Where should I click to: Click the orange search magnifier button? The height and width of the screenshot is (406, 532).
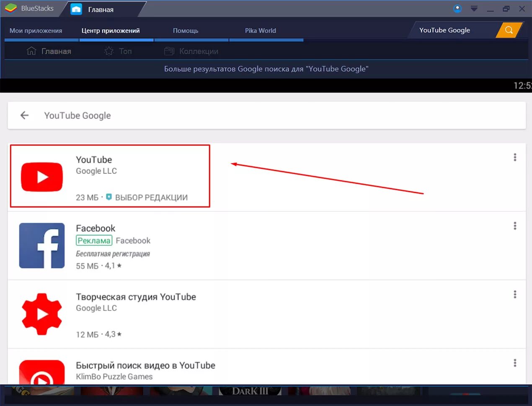[x=509, y=30]
